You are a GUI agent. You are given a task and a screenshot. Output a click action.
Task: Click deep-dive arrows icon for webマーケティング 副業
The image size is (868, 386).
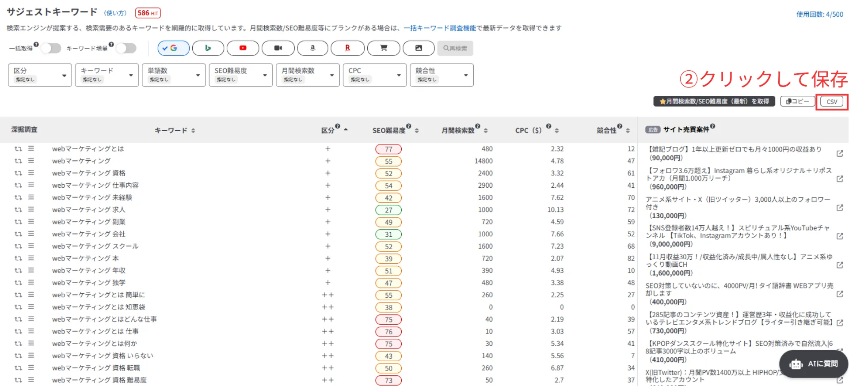[x=18, y=222]
